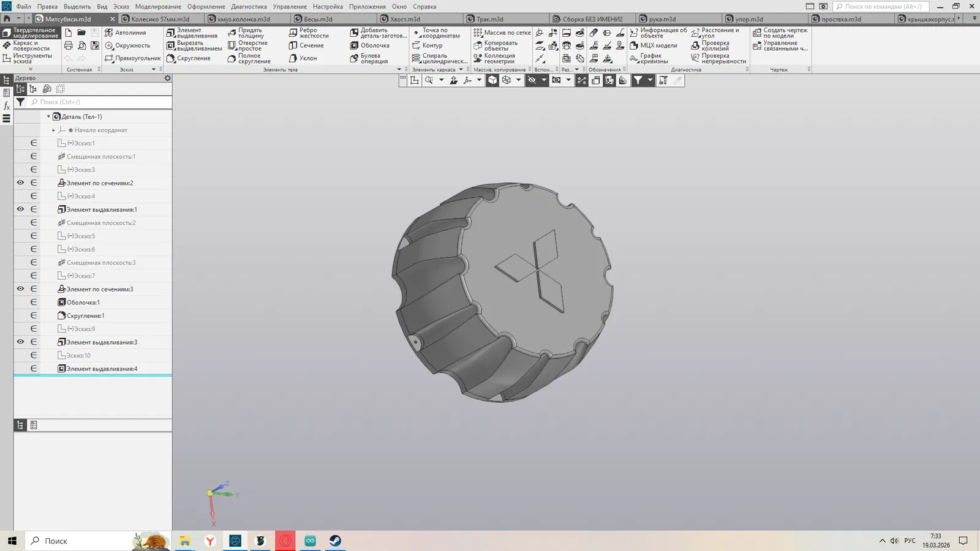Collapse the Деталь (Тел-1) tree node

(x=48, y=116)
